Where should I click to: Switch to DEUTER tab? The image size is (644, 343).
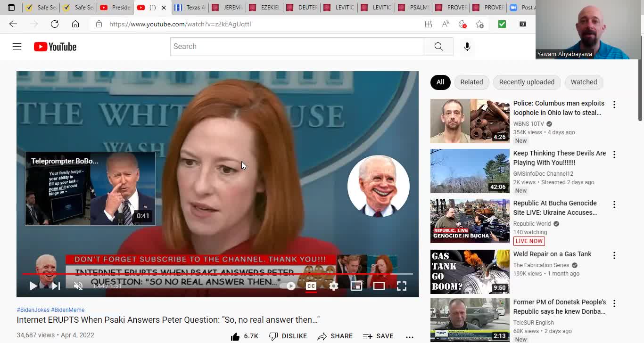coord(301,8)
